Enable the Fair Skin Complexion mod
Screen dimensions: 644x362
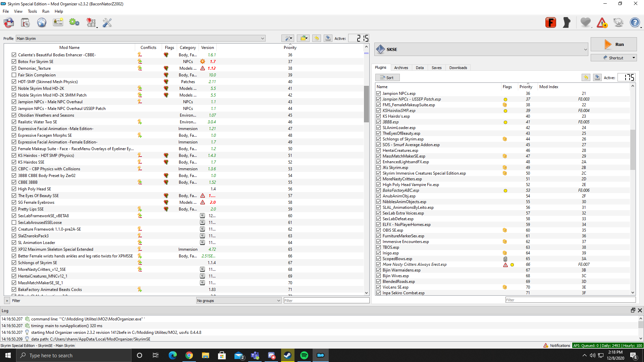[14, 75]
